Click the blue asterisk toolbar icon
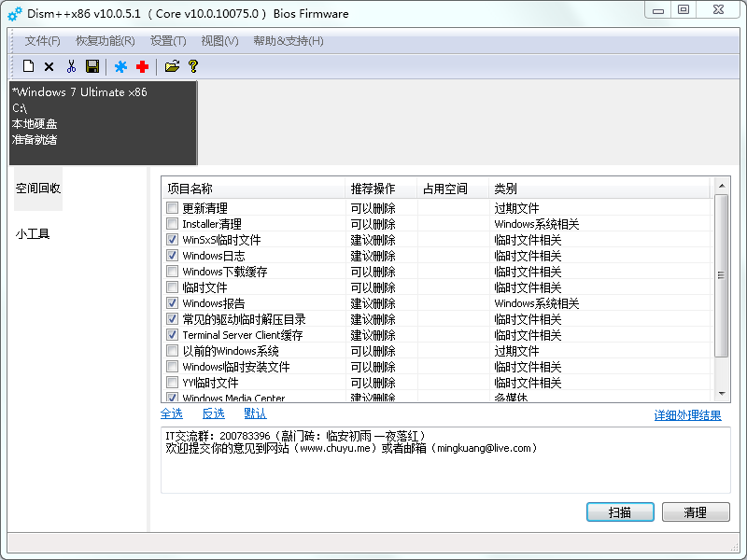The image size is (747, 560). click(x=120, y=66)
